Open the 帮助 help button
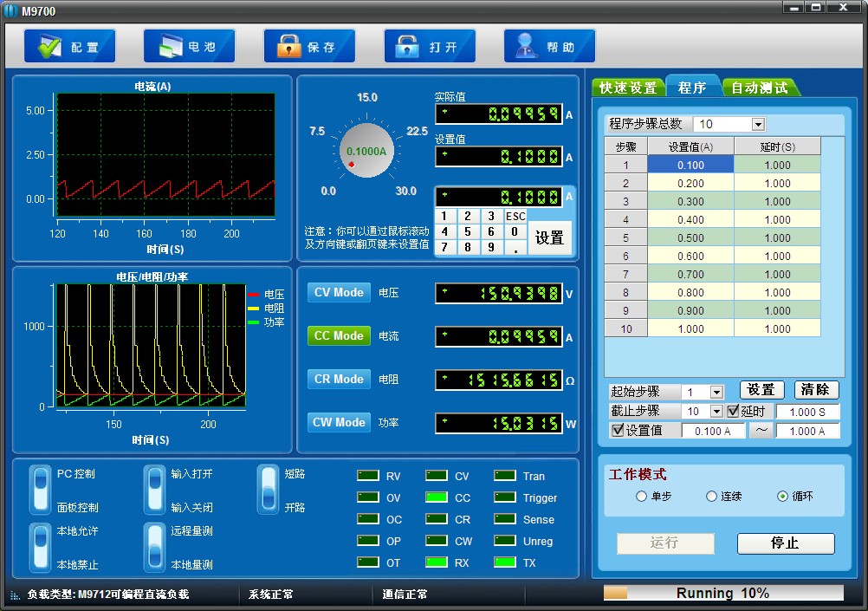This screenshot has width=868, height=611. 550,46
